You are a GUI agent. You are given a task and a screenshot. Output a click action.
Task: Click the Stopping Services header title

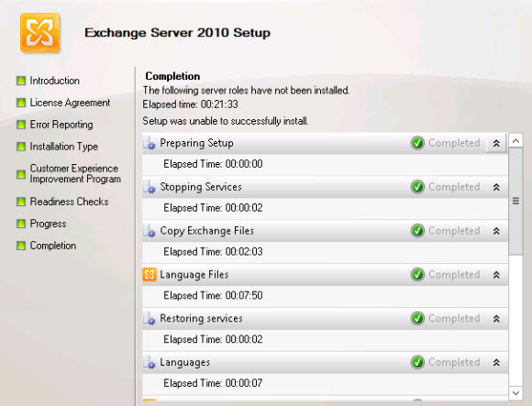tap(201, 187)
